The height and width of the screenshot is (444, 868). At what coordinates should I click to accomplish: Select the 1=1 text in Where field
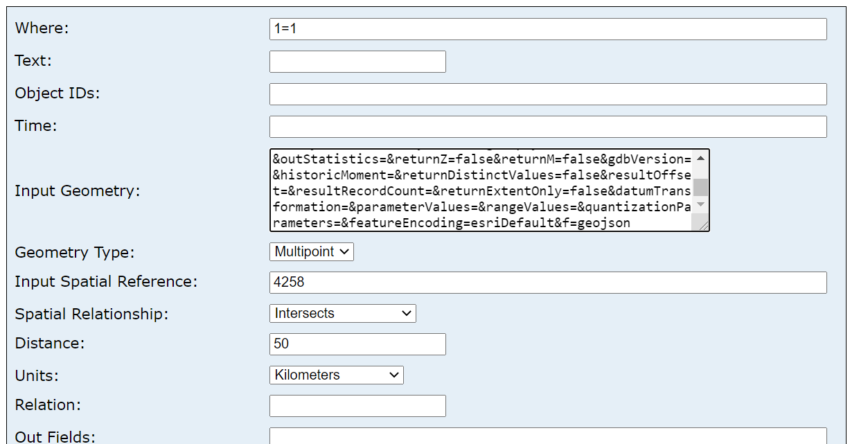(x=278, y=28)
